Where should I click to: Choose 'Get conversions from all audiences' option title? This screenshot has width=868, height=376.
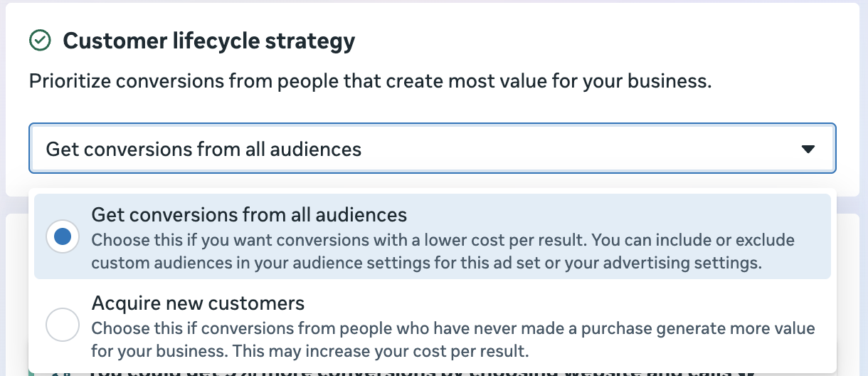pyautogui.click(x=249, y=214)
